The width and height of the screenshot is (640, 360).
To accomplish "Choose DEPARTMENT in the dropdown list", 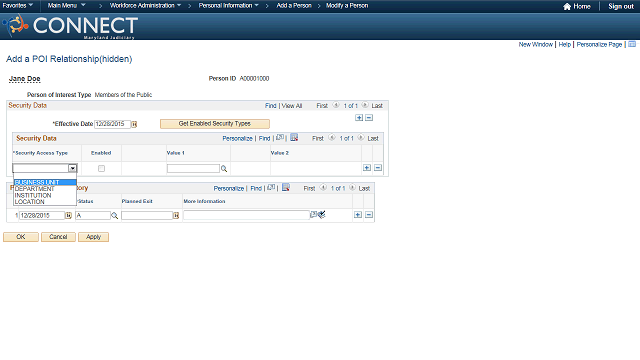I will click(45, 189).
